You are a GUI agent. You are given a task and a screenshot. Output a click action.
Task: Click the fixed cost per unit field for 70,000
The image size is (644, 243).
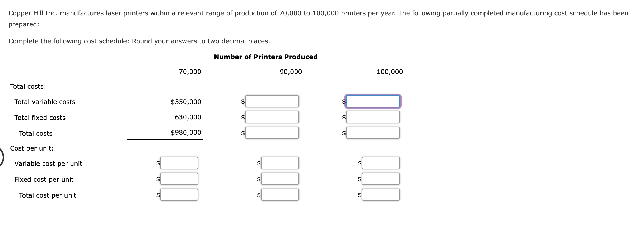(179, 179)
